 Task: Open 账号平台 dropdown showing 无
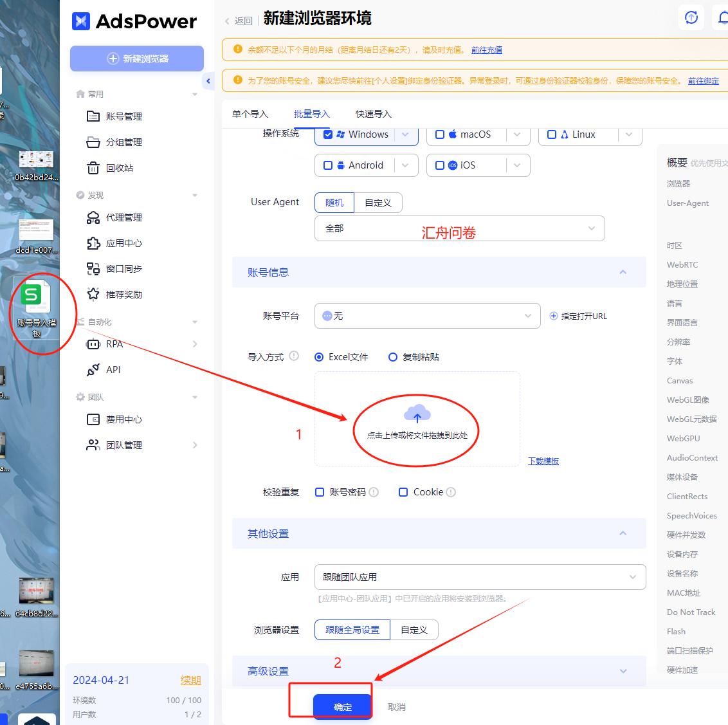point(427,316)
